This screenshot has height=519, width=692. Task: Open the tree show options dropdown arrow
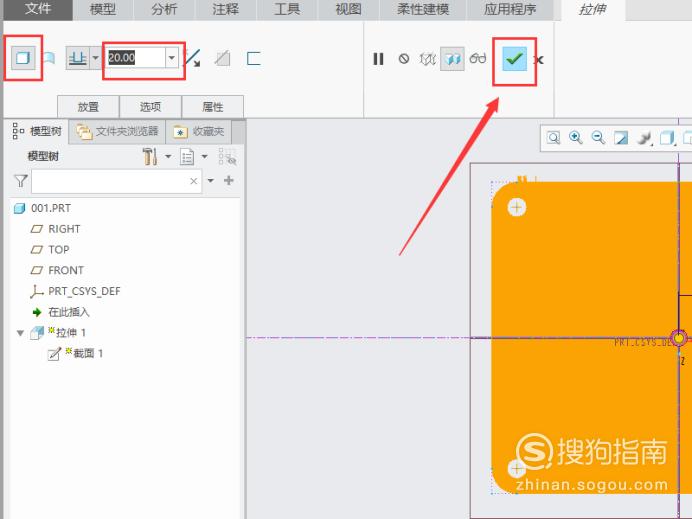(x=204, y=156)
